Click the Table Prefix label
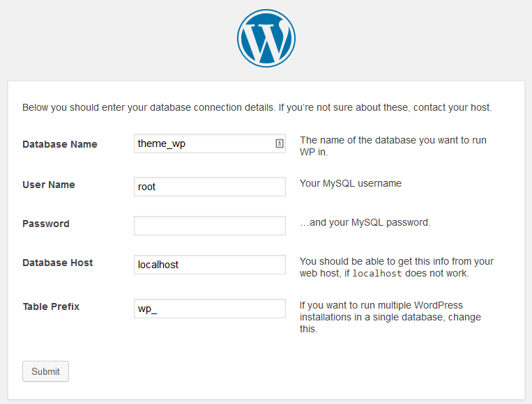Image resolution: width=532 pixels, height=404 pixels. 51,306
